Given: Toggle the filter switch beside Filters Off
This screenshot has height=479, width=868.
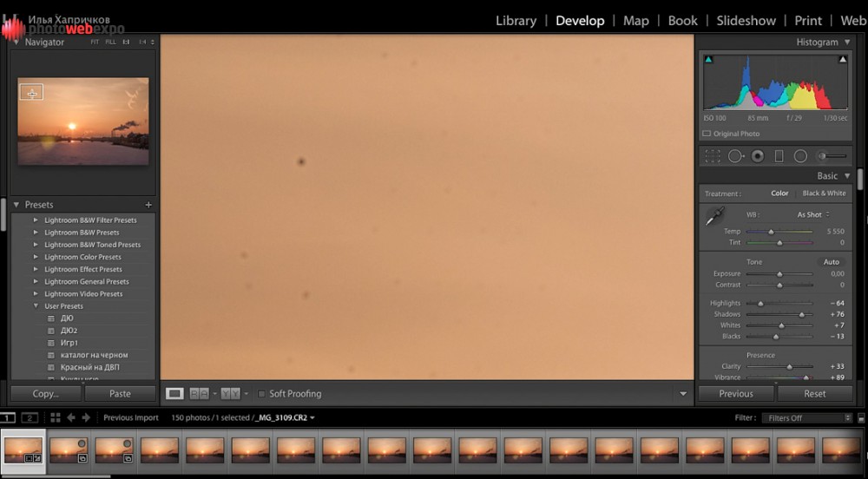Looking at the screenshot, I should point(861,418).
